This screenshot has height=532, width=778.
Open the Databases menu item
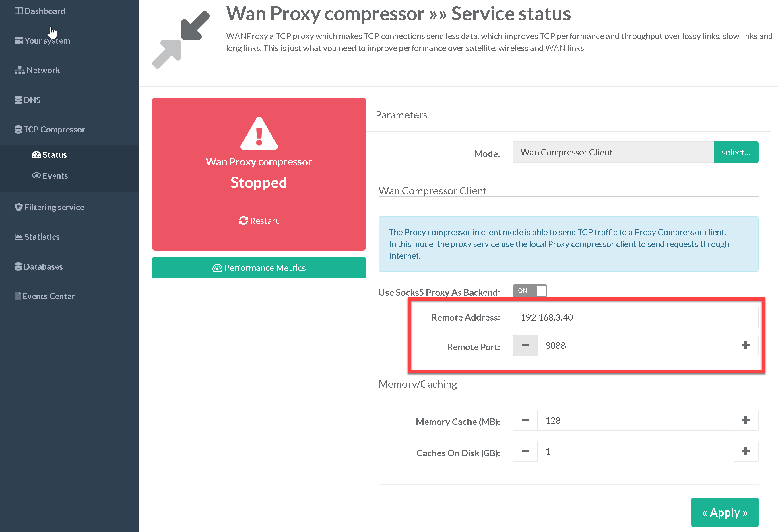click(x=43, y=266)
